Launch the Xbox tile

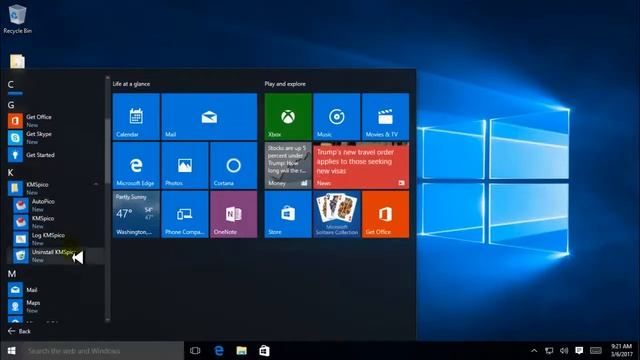[x=288, y=117]
